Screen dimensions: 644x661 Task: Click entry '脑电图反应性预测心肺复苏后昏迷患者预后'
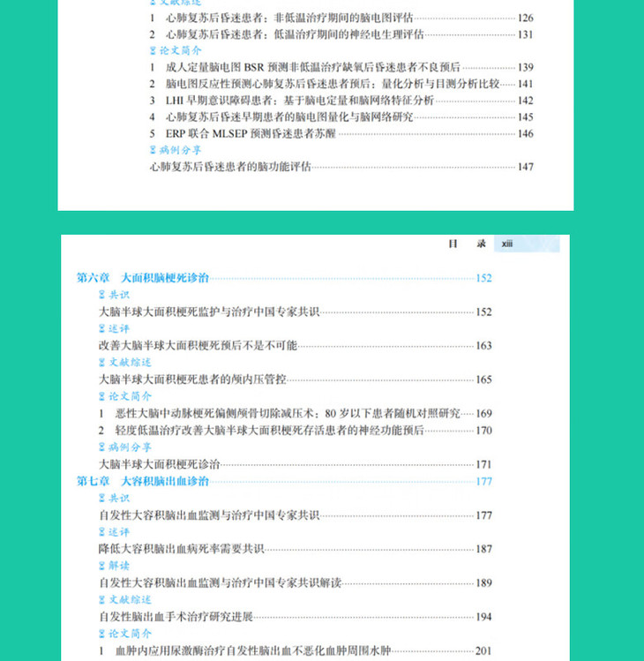pos(268,84)
